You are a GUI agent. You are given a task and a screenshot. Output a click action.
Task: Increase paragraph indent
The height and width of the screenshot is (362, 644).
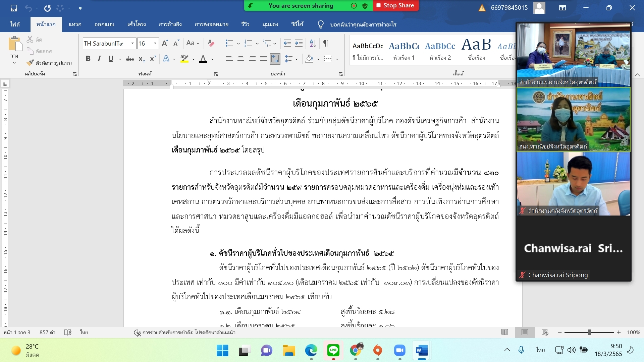pos(299,43)
